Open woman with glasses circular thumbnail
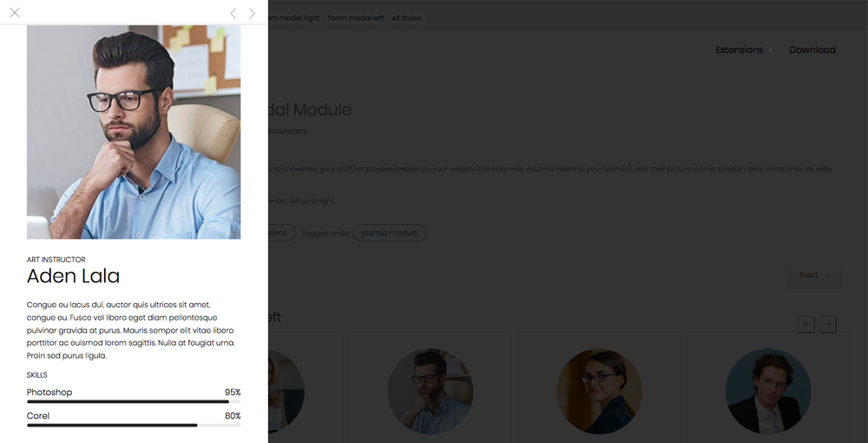This screenshot has height=443, width=868. click(599, 391)
